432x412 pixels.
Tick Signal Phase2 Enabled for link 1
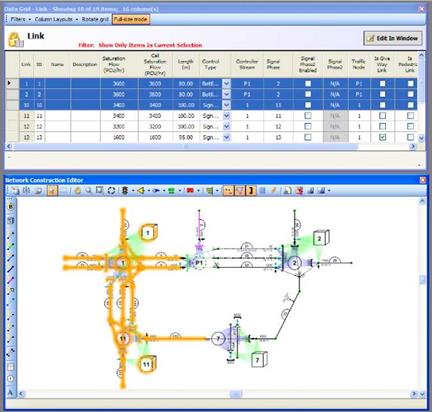308,83
